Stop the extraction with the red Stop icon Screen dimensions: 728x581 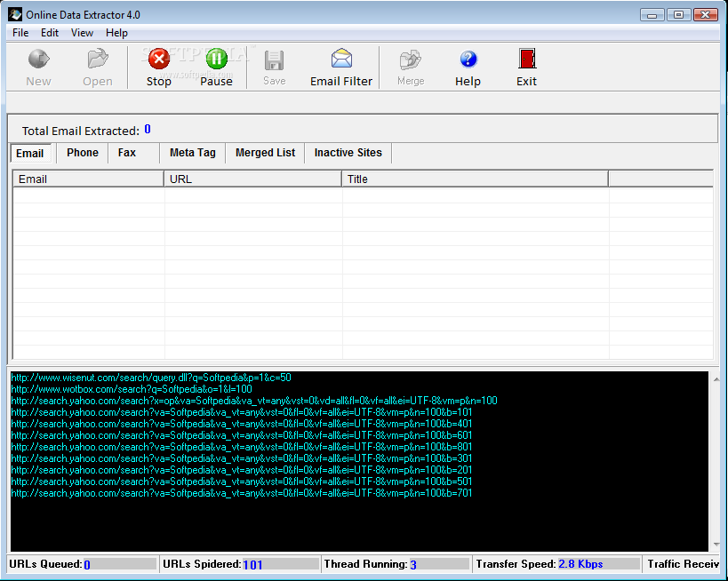click(x=159, y=59)
